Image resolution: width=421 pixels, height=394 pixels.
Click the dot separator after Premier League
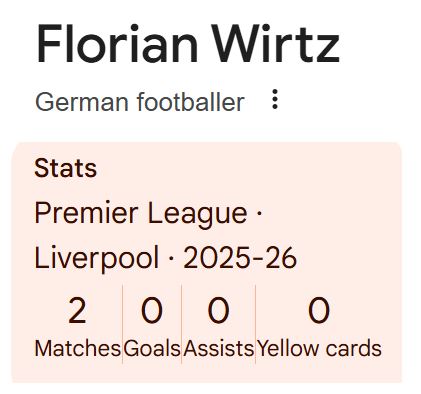pyautogui.click(x=260, y=213)
